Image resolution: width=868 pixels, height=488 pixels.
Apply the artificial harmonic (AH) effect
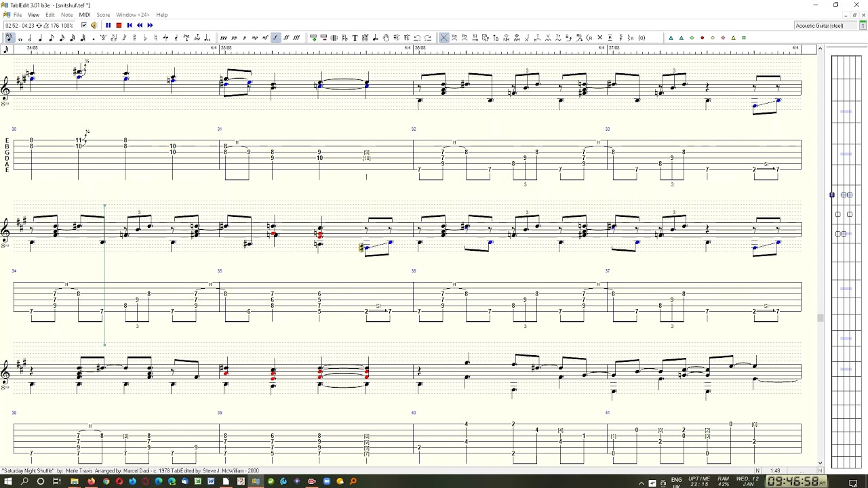coord(517,38)
